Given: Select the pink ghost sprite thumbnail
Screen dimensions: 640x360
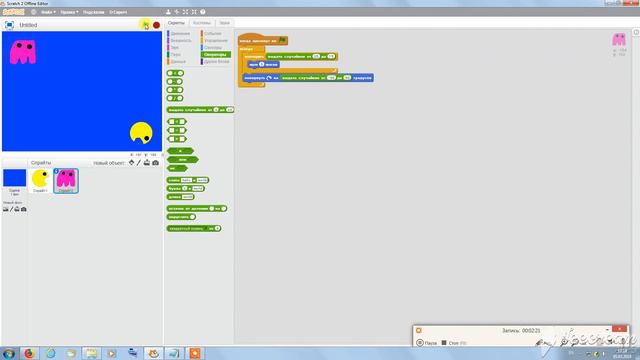Looking at the screenshot, I should (66, 181).
